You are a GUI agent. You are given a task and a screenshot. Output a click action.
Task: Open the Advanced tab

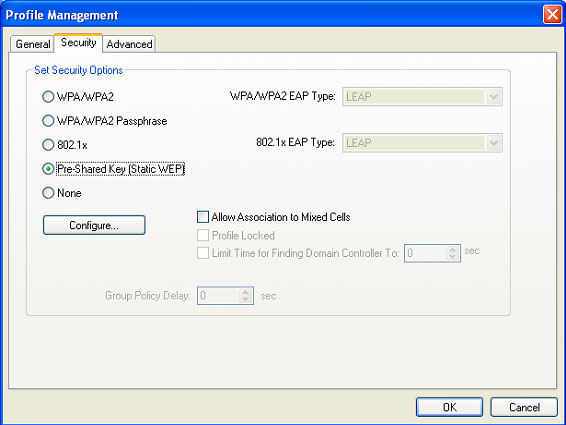(129, 44)
